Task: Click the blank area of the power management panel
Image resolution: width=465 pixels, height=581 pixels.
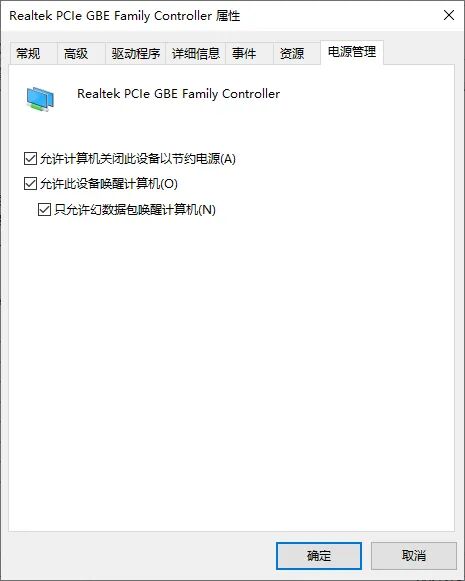Action: (232, 371)
